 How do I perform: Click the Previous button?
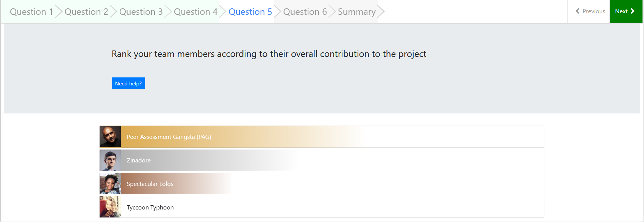[x=590, y=11]
